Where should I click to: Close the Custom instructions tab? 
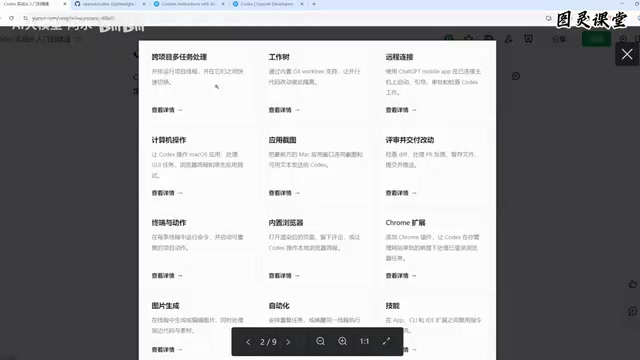[223, 4]
